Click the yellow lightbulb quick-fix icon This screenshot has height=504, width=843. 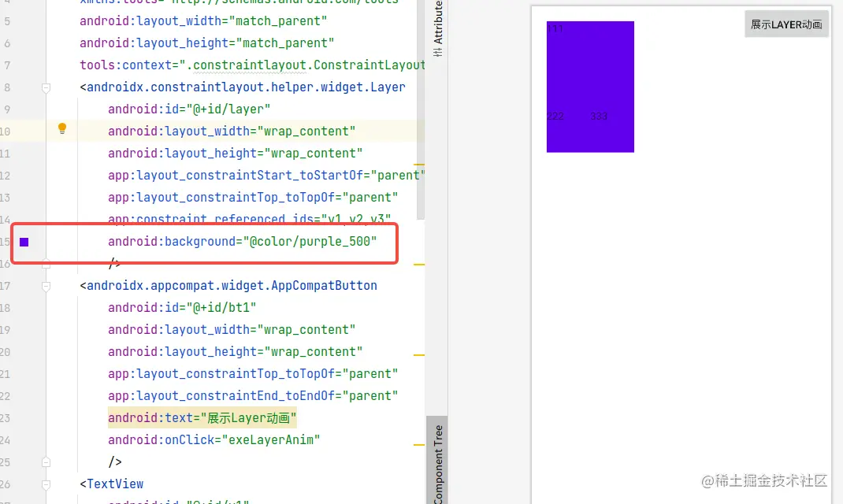point(62,128)
